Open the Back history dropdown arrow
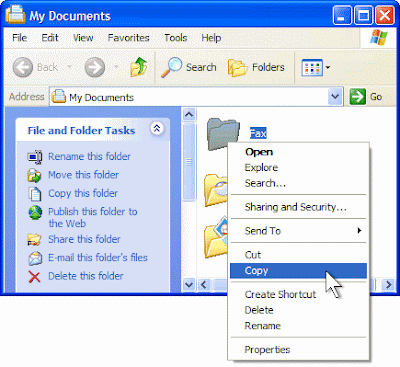 pos(69,67)
